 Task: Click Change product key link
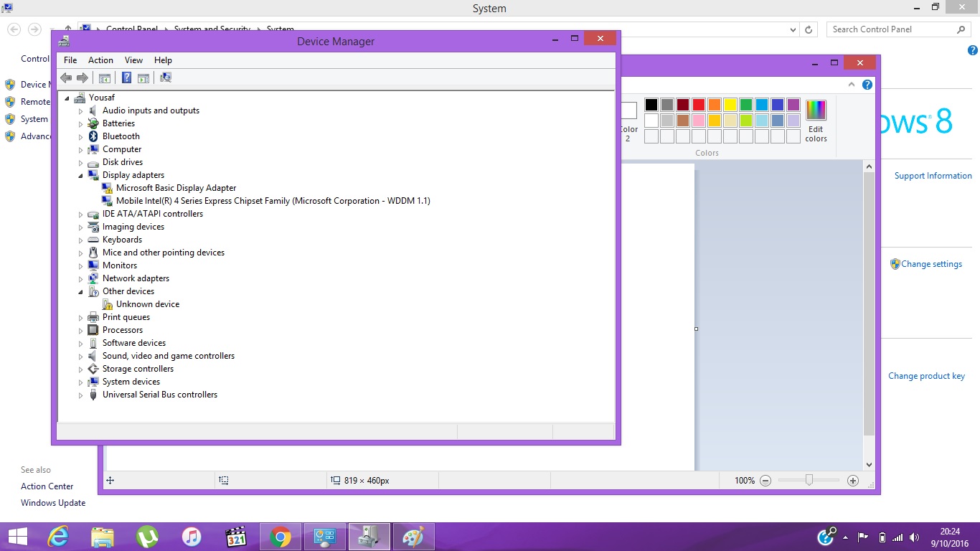pos(926,376)
